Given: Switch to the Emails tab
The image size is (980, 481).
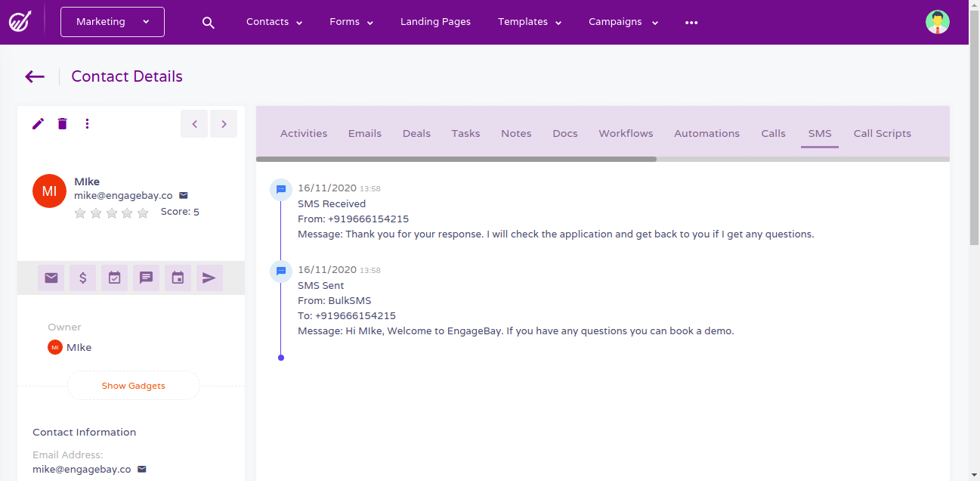Looking at the screenshot, I should [365, 133].
